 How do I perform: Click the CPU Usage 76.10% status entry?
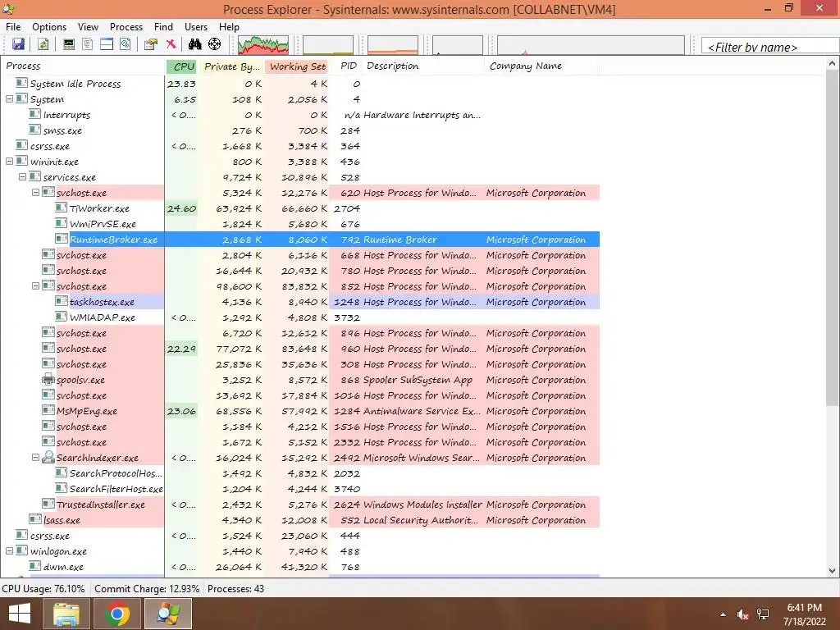43,589
